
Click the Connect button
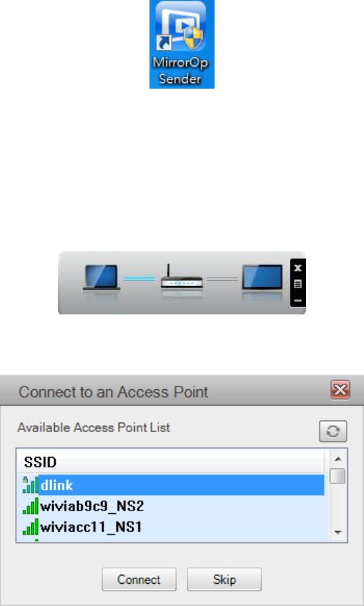[139, 579]
